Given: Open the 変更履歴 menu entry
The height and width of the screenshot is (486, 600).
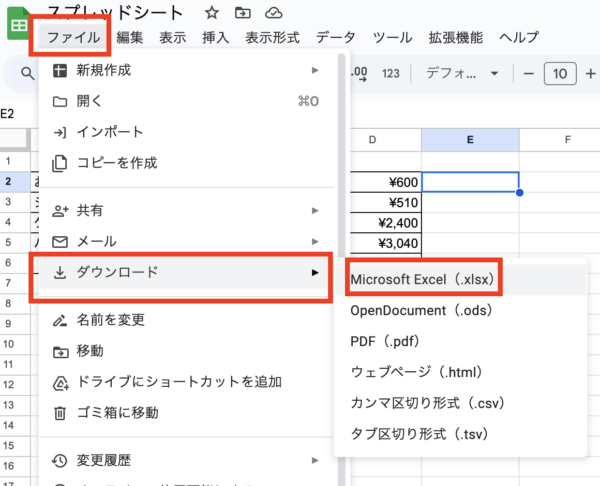Looking at the screenshot, I should (x=186, y=460).
